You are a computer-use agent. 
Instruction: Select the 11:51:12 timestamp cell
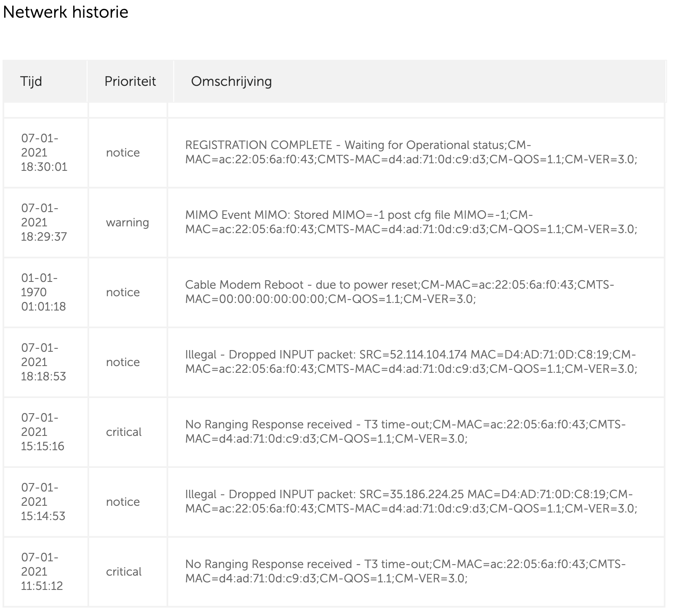point(42,571)
